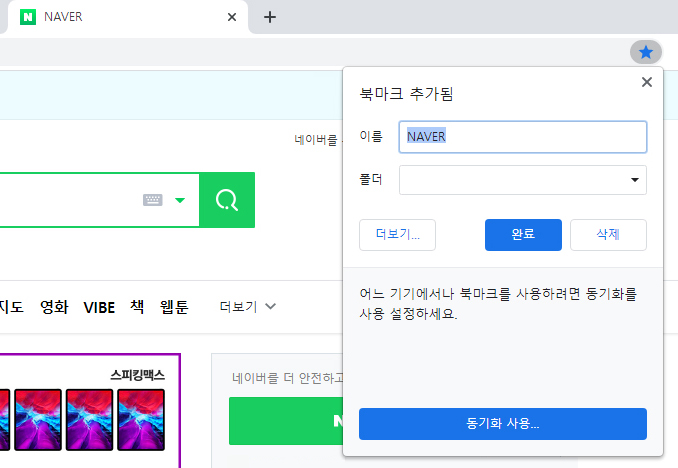
Task: Open the 책 menu item
Action: pos(137,307)
